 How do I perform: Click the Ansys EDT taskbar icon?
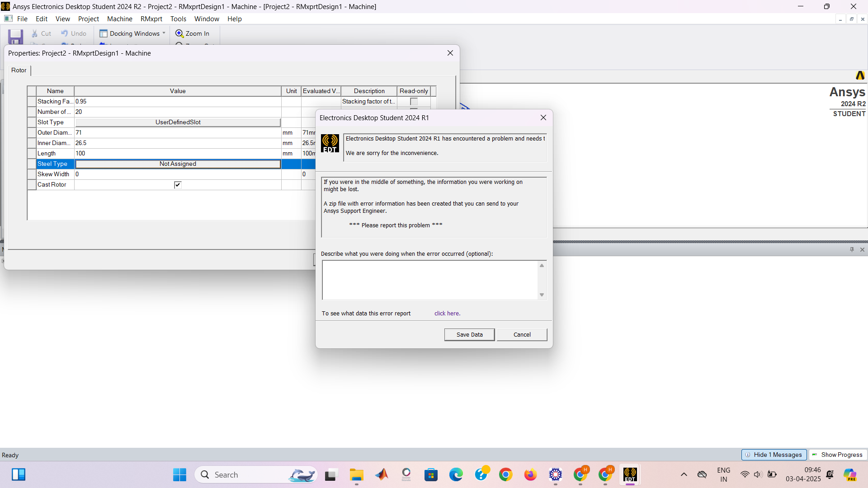tap(630, 475)
